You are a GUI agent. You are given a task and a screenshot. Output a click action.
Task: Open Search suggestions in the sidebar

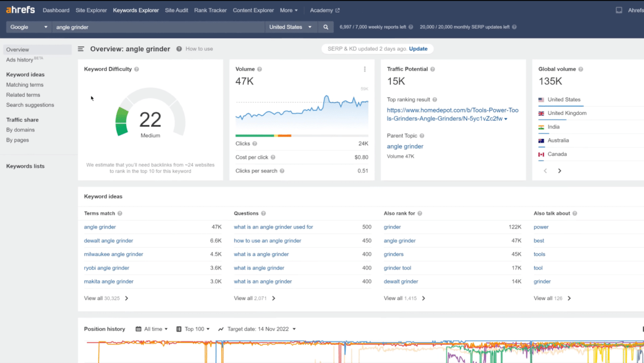coord(30,105)
